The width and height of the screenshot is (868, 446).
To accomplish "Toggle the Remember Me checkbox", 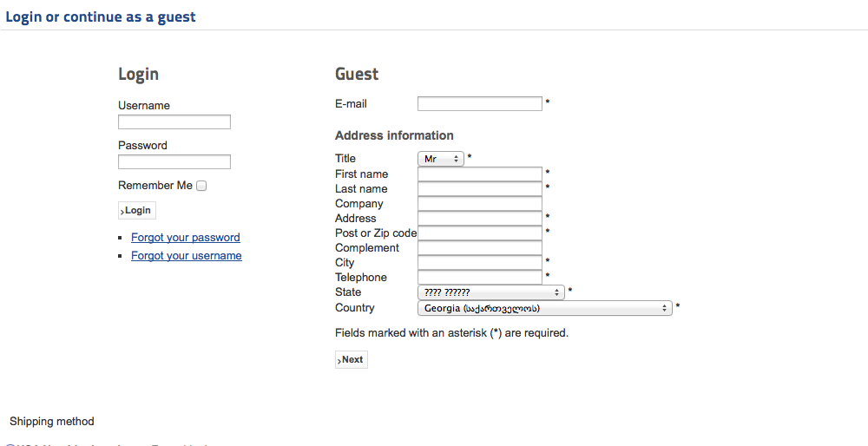I will coord(201,186).
